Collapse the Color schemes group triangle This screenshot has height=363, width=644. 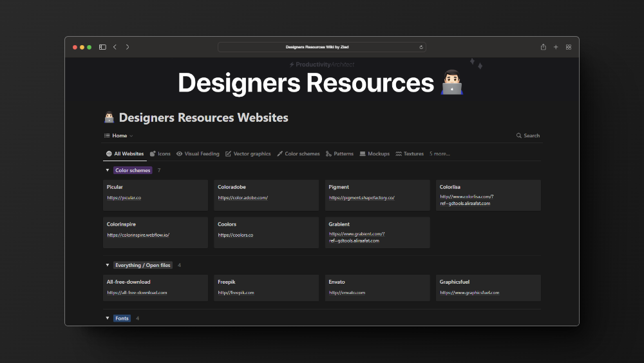(108, 170)
